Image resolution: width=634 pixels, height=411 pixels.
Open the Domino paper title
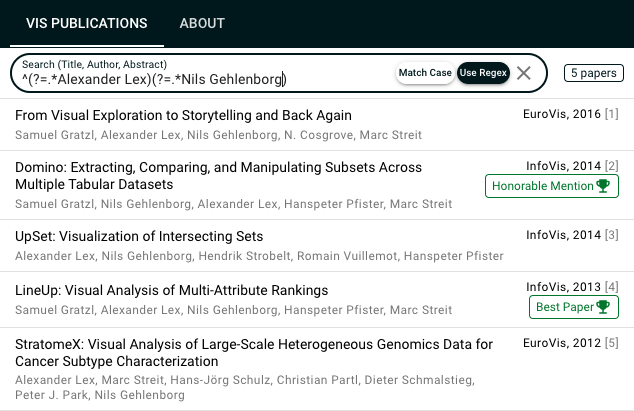click(x=218, y=176)
